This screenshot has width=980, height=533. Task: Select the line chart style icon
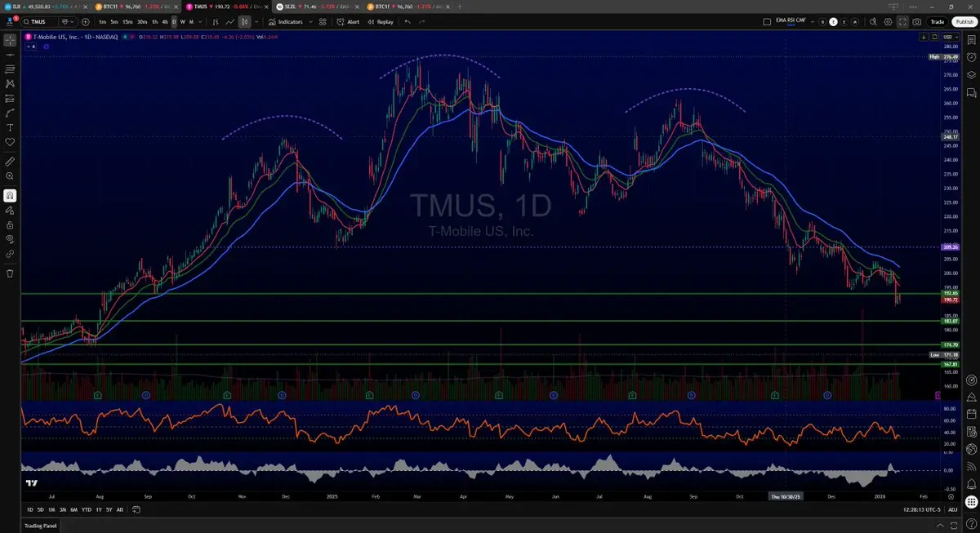[x=230, y=21]
